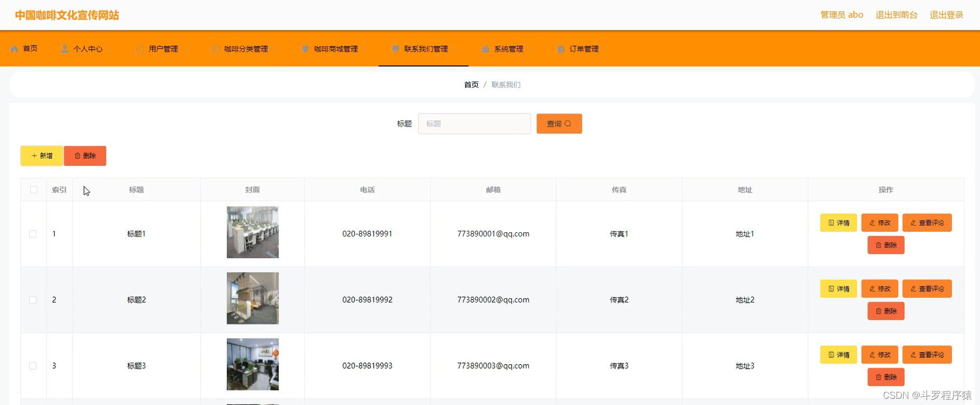Click the 查看评论 pencil icon in row 标题1
980x405 pixels.
pos(913,222)
